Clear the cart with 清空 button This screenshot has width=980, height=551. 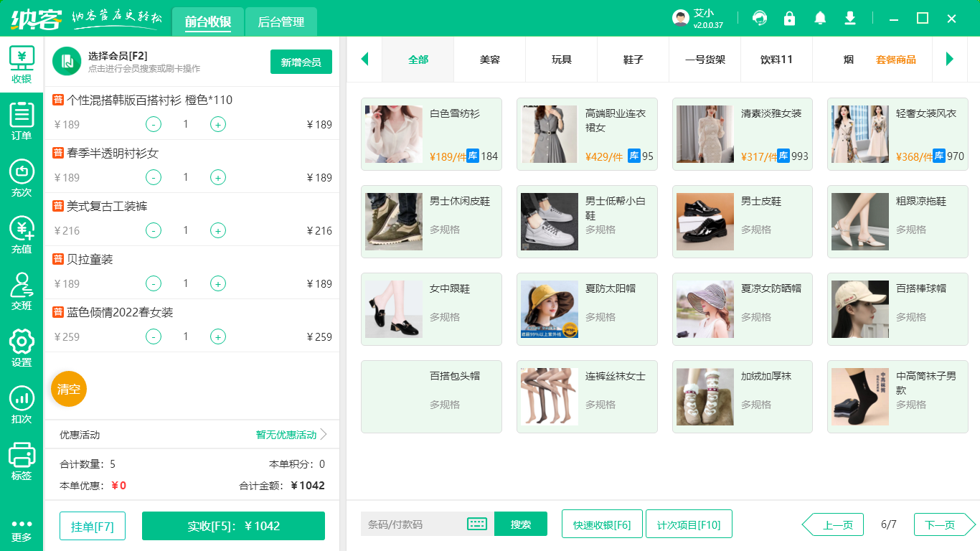point(68,388)
